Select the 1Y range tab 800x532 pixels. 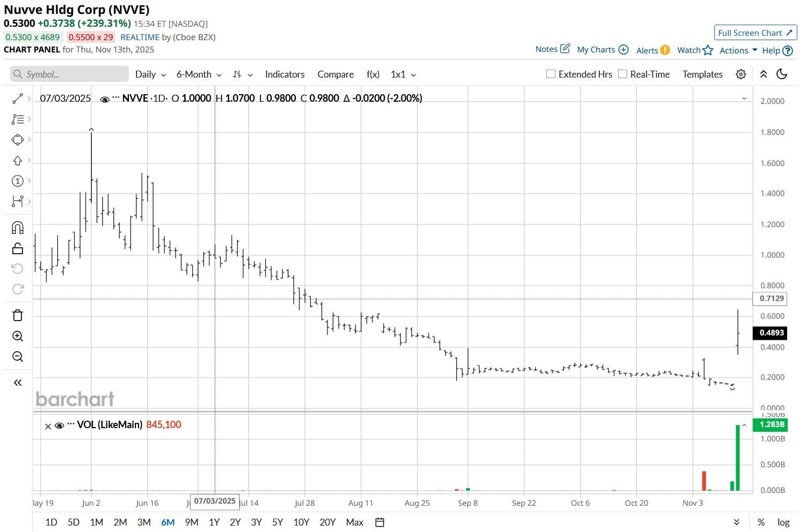[214, 522]
